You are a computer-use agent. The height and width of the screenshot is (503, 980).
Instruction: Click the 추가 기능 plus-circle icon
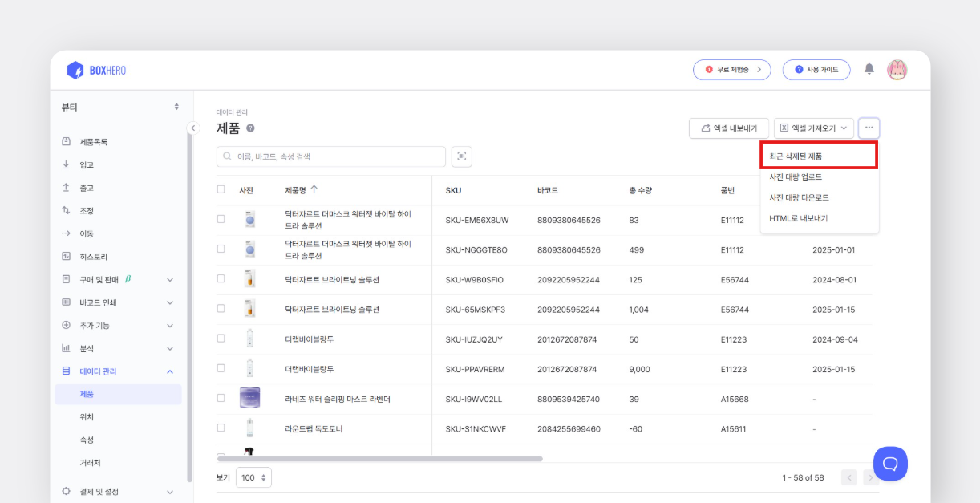[67, 325]
